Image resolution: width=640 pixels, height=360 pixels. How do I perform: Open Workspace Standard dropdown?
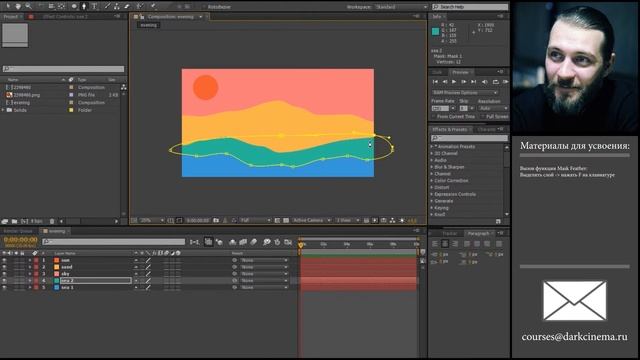401,7
